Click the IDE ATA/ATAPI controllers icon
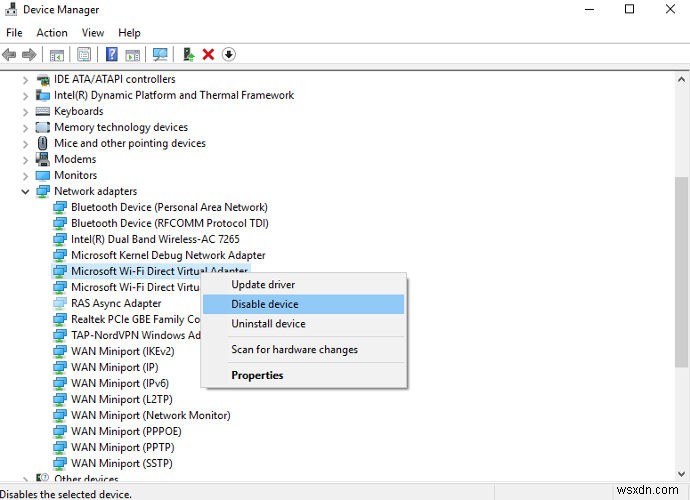The width and height of the screenshot is (690, 500). 43,80
